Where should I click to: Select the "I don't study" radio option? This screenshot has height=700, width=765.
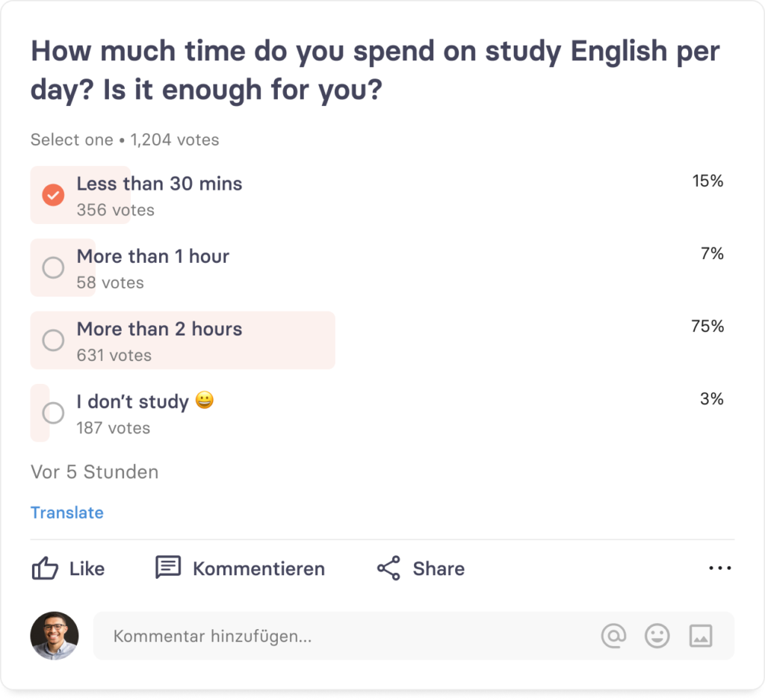coord(53,412)
